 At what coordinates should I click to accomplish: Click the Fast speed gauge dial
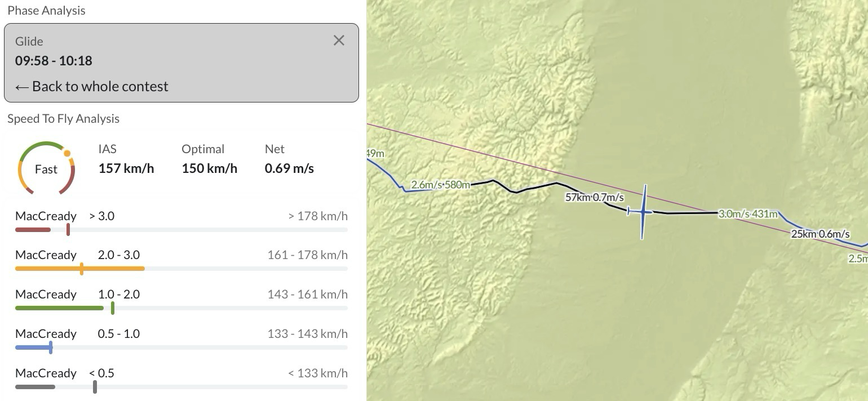46,168
